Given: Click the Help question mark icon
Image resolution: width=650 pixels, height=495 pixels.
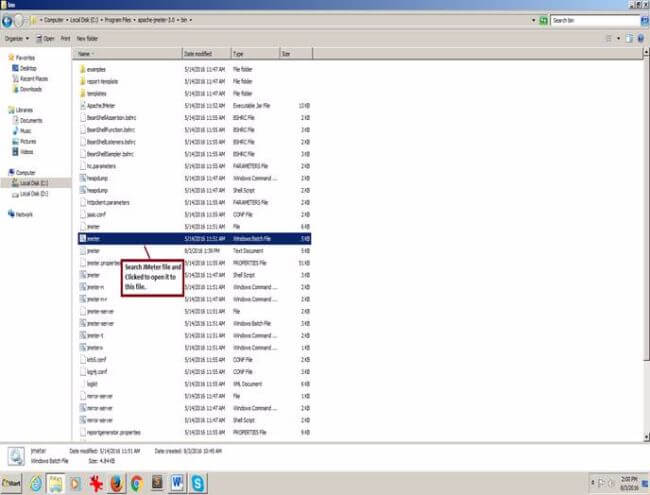Looking at the screenshot, I should (641, 39).
